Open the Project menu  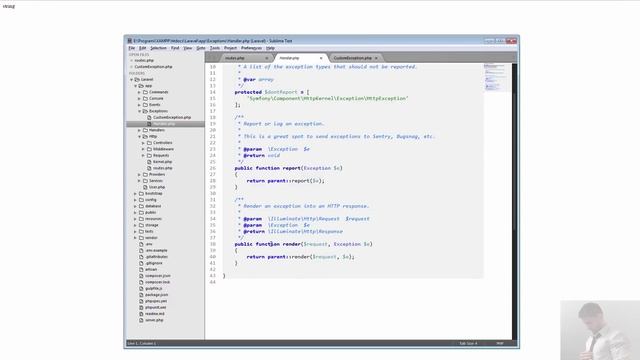click(x=230, y=48)
